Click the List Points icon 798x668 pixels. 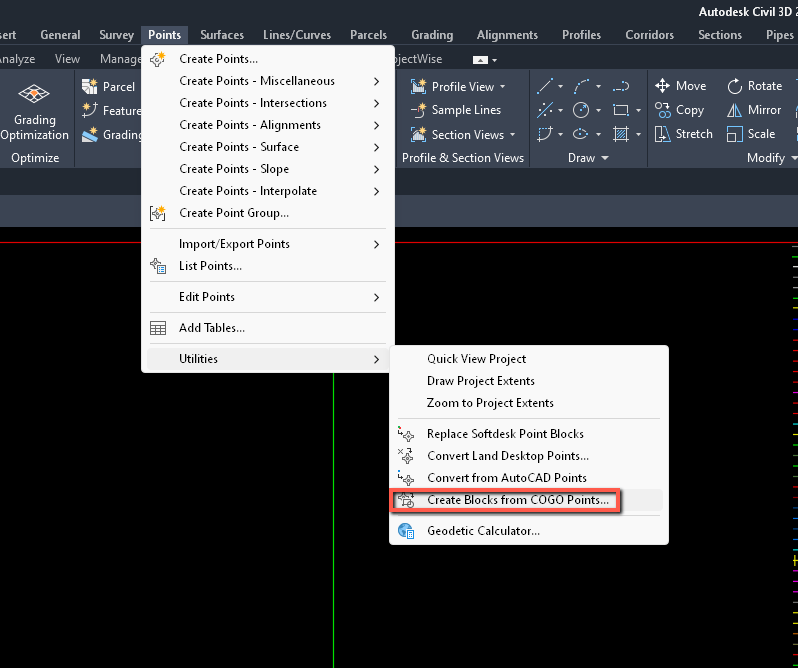pyautogui.click(x=158, y=266)
